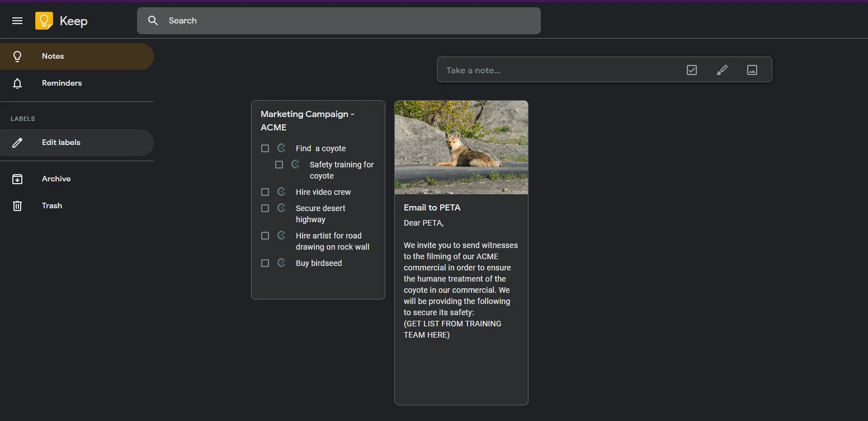The width and height of the screenshot is (868, 421).
Task: Create a new checklist note
Action: coord(692,70)
